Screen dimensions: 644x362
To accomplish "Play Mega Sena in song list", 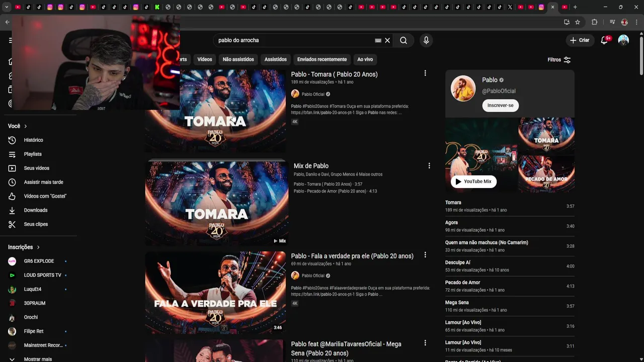I will coord(510,306).
